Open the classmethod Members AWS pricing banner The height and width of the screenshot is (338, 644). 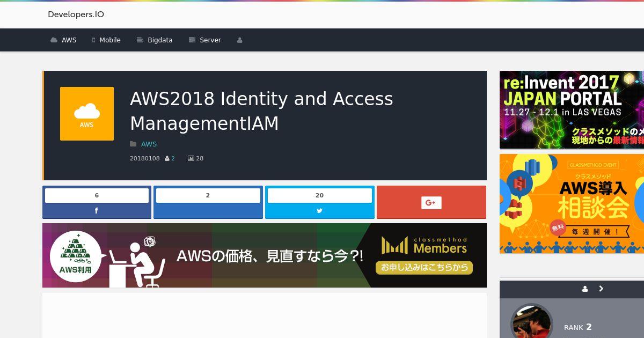point(265,255)
